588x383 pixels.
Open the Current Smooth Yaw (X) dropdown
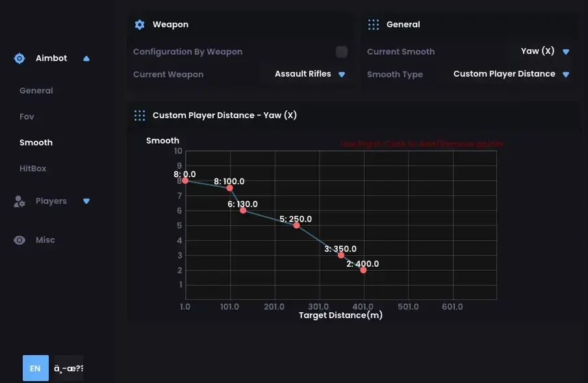pos(545,51)
